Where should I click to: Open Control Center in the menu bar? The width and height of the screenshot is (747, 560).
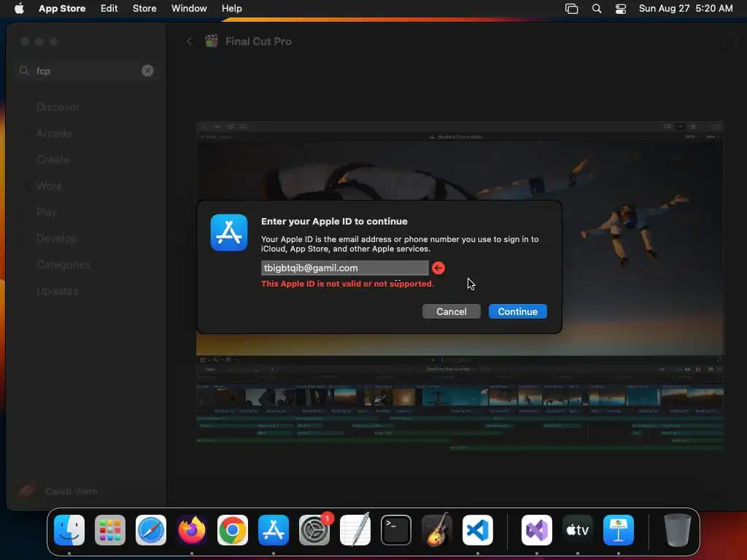point(621,9)
